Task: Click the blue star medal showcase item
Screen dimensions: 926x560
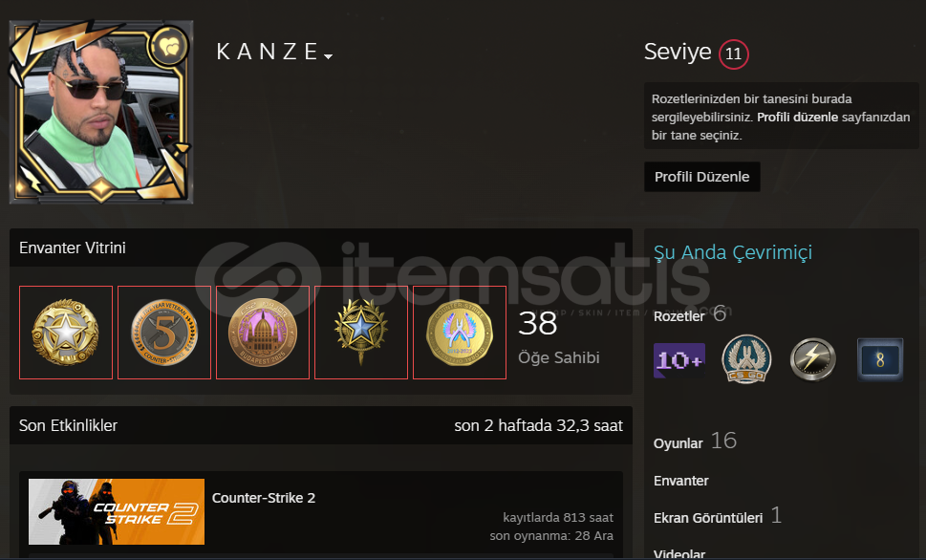Action: [x=361, y=333]
